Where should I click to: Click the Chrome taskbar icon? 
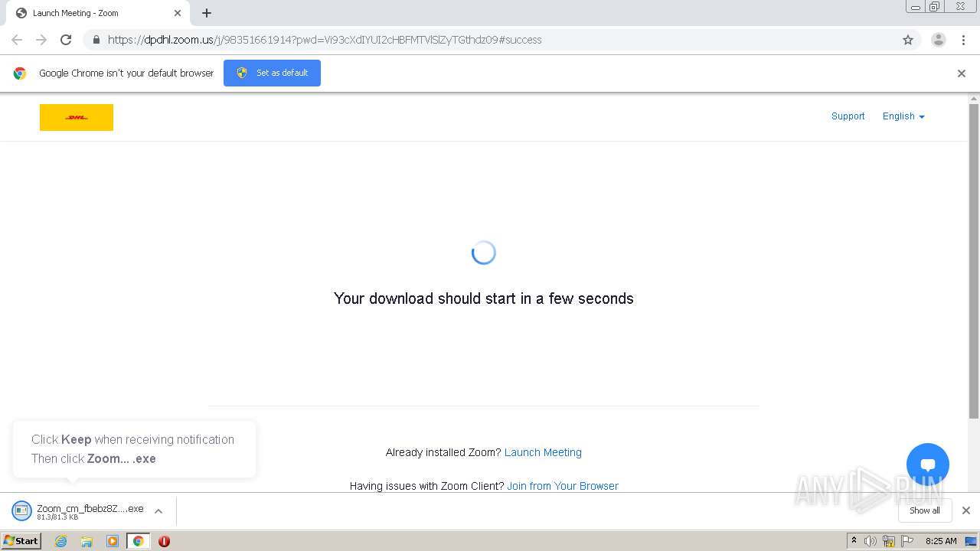(138, 541)
